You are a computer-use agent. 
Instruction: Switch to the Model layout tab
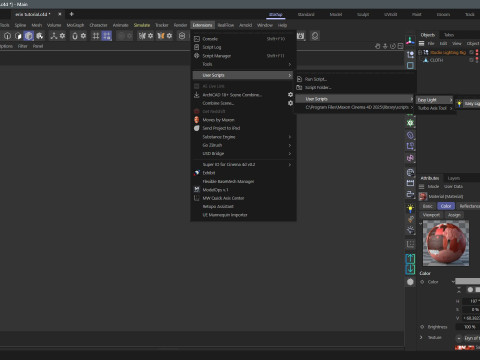click(x=336, y=14)
